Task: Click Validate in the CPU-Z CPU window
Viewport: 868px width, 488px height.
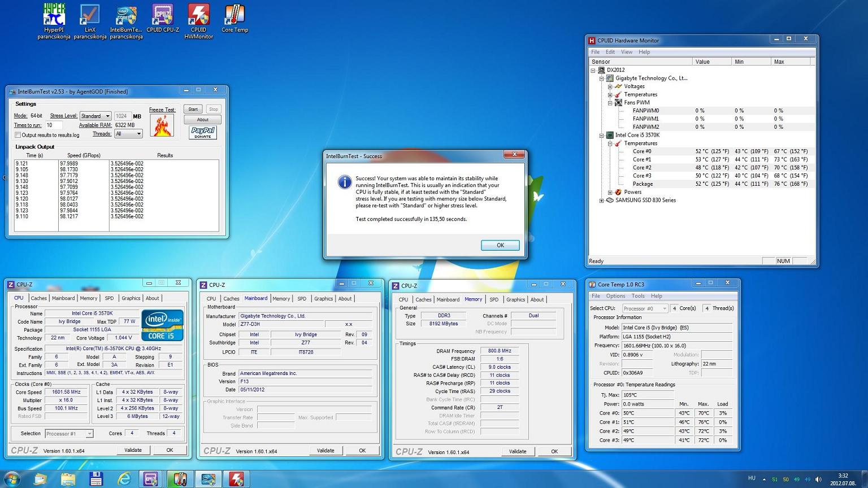Action: point(133,450)
